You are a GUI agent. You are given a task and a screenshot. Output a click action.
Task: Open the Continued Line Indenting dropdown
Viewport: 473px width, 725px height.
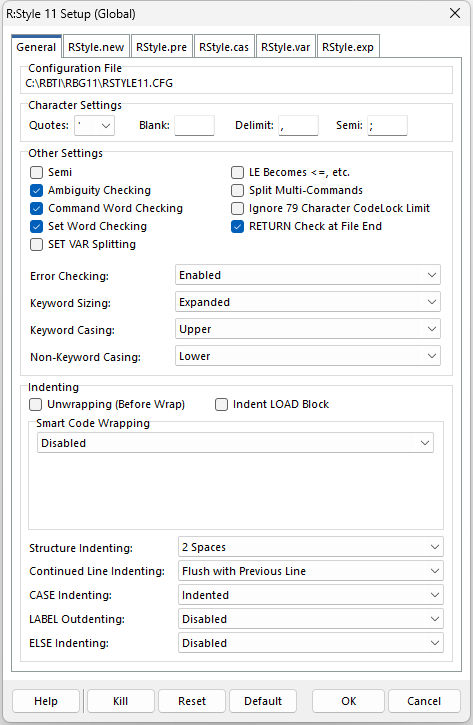[x=310, y=571]
